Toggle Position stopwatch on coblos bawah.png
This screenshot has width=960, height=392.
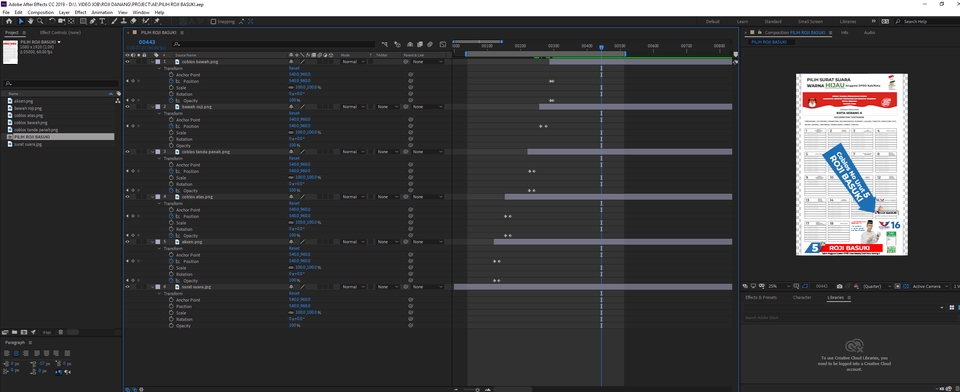171,81
